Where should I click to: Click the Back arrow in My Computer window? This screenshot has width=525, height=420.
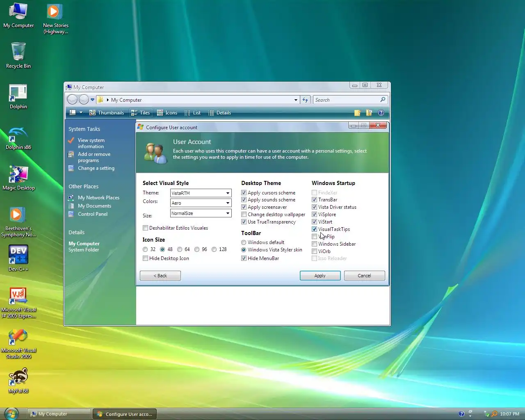[72, 100]
